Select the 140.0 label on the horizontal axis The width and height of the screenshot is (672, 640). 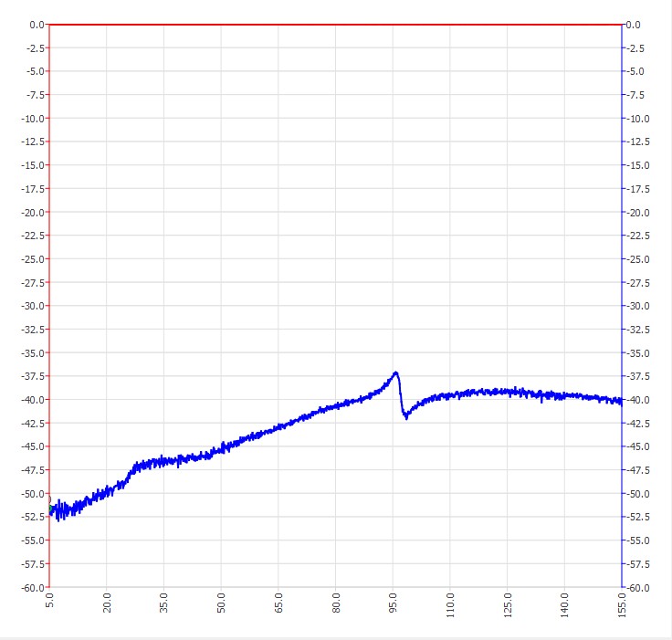564,605
